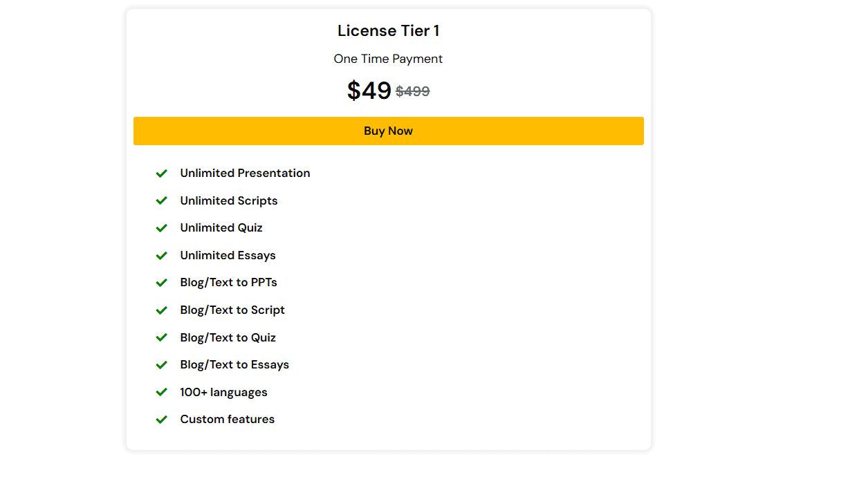Click the Blog/Text to PPTs feature text

(228, 283)
